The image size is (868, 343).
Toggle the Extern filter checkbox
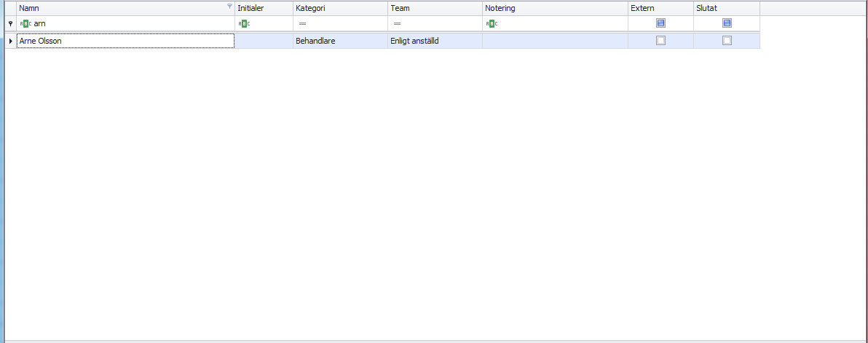tap(660, 23)
